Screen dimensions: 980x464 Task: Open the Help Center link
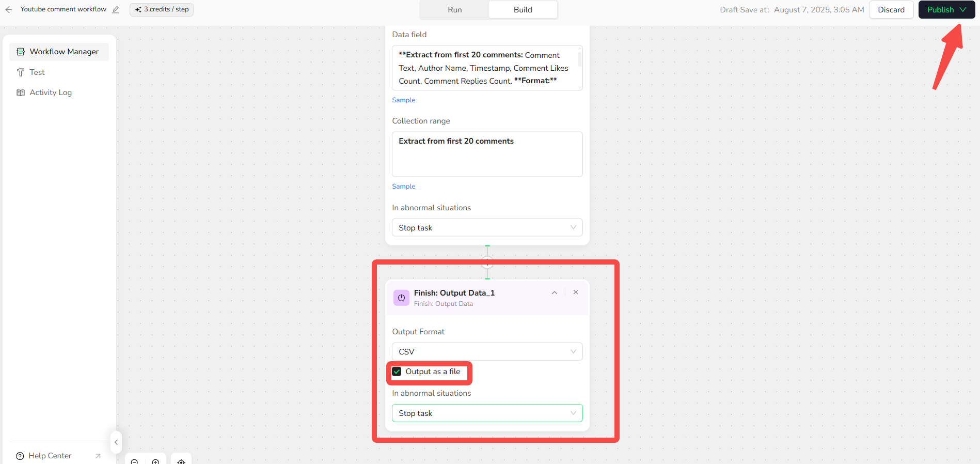pyautogui.click(x=50, y=456)
